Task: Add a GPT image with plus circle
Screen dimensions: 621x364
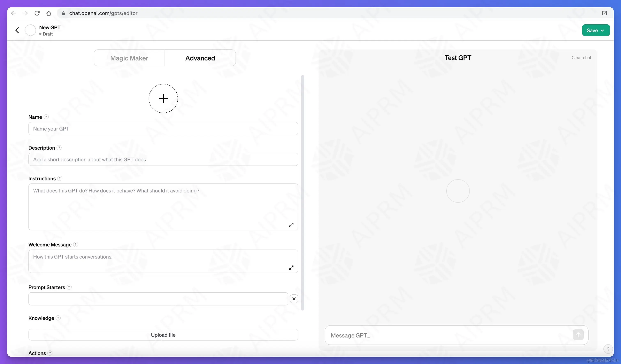Action: pos(163,98)
